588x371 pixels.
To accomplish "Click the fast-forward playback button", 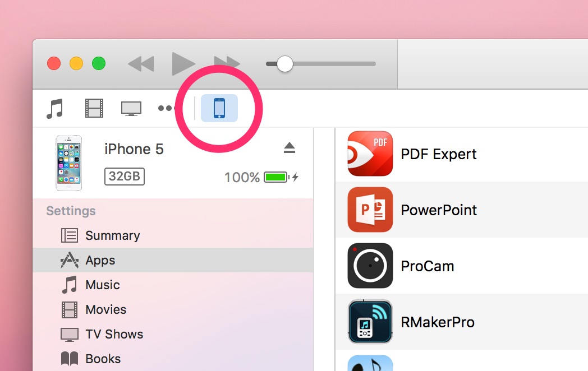I will [227, 62].
